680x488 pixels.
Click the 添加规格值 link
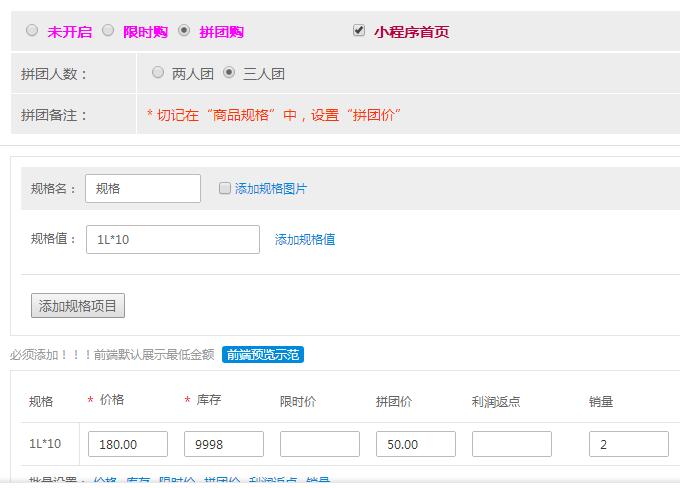point(305,239)
